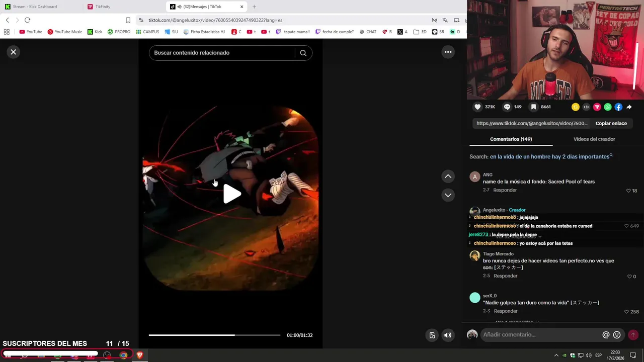The height and width of the screenshot is (362, 644).
Task: Click the 'Copiar enlace' button
Action: [x=611, y=123]
